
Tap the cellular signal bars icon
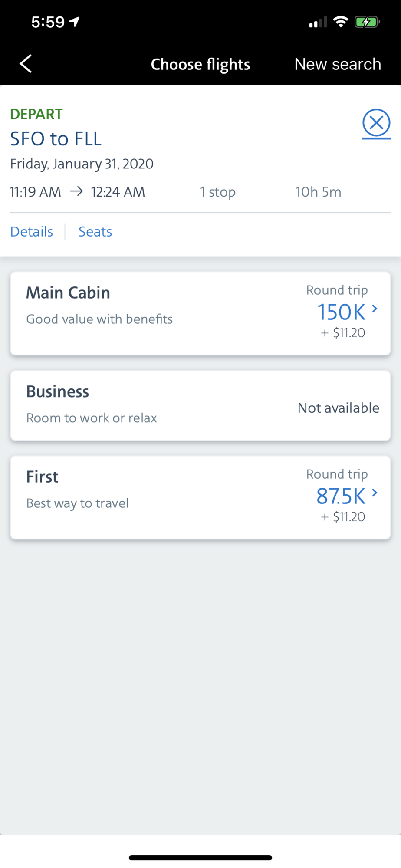[x=318, y=22]
